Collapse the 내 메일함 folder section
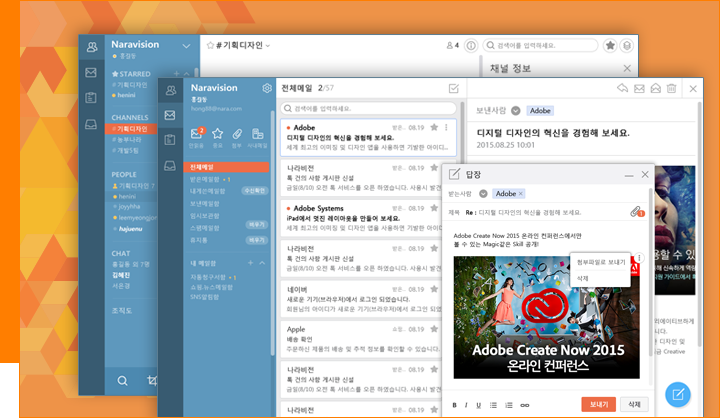The height and width of the screenshot is (418, 720). point(262,263)
